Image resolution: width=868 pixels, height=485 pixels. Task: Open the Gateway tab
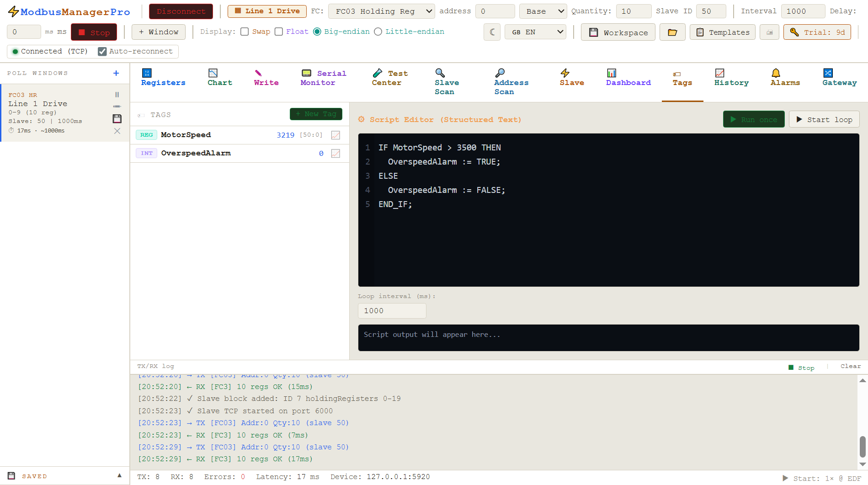pyautogui.click(x=839, y=78)
